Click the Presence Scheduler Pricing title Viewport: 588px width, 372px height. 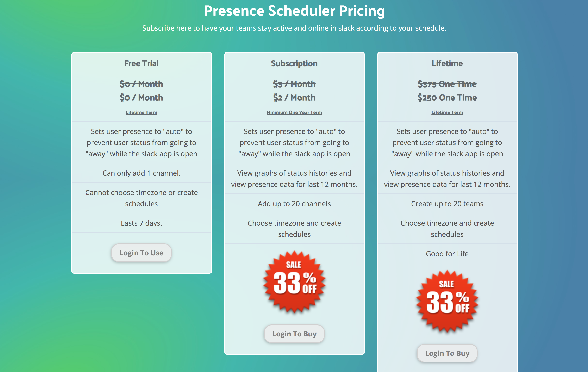(x=294, y=11)
